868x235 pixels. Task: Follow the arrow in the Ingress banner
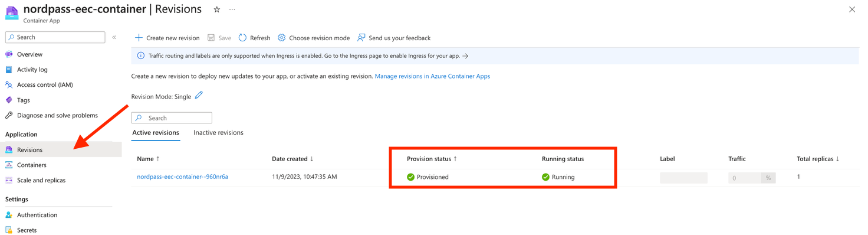[465, 56]
